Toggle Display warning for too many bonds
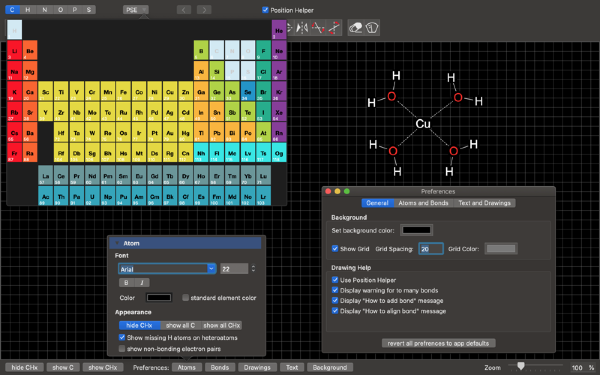Viewport: 600px width, 375px height. (335, 290)
